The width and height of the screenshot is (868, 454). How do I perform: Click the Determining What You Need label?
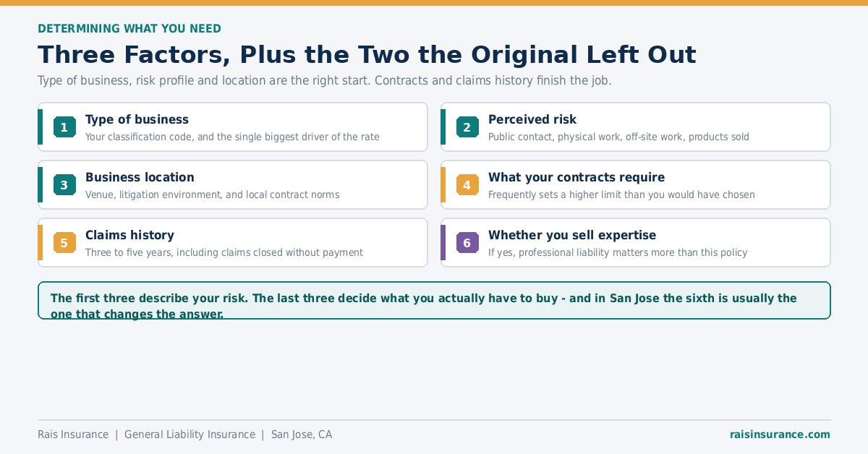click(x=129, y=29)
